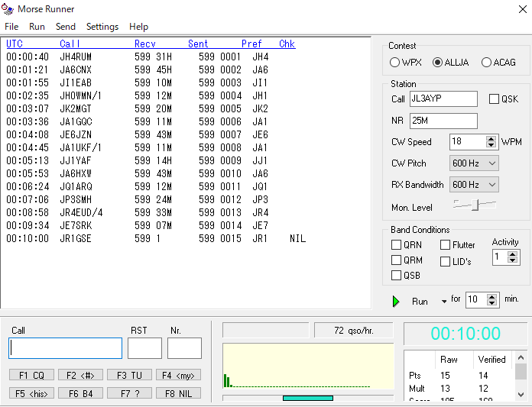This screenshot has height=407, width=532.
Task: Click the Morse Runner app icon in title bar
Action: tap(8, 9)
